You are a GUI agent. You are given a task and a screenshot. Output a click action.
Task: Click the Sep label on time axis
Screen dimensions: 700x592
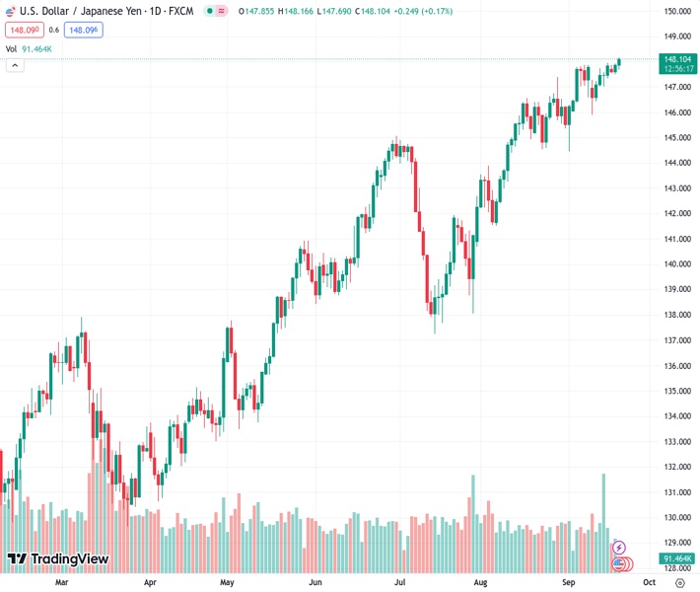click(x=569, y=583)
